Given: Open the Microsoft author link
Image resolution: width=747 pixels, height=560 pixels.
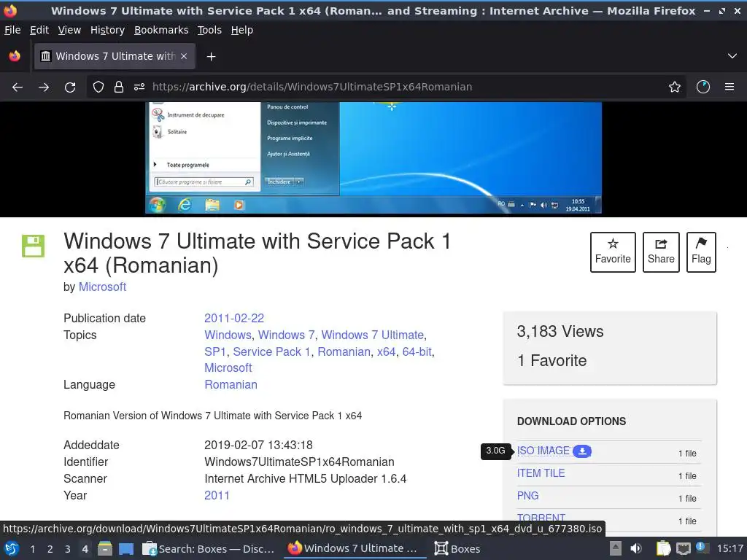Looking at the screenshot, I should tap(102, 287).
